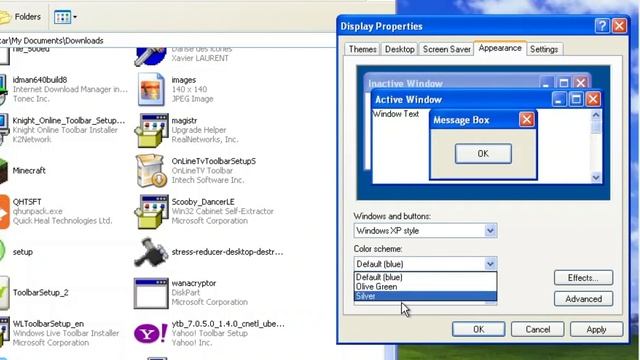Open the Color scheme dropdown arrow
This screenshot has height=360, width=640.
click(490, 264)
